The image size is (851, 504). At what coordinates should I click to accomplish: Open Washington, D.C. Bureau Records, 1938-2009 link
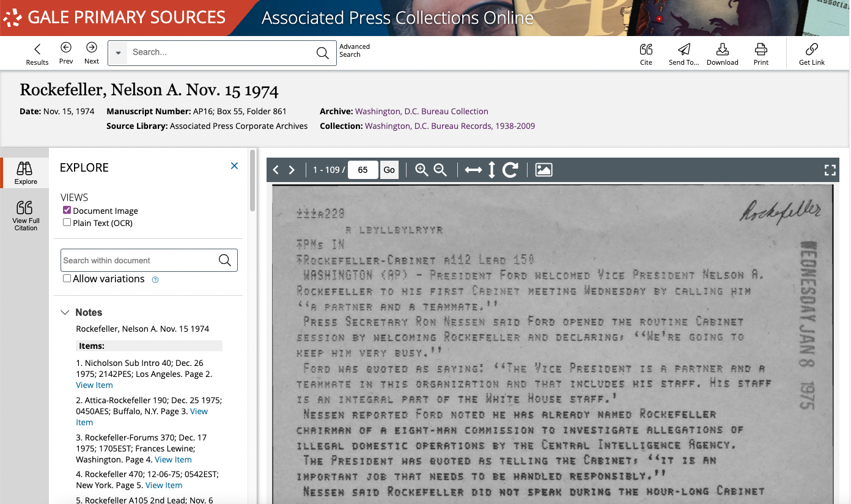pos(450,126)
